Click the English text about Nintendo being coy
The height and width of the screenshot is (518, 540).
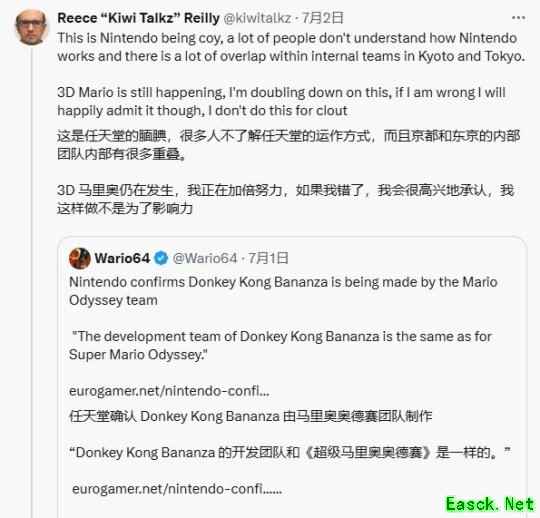click(291, 47)
